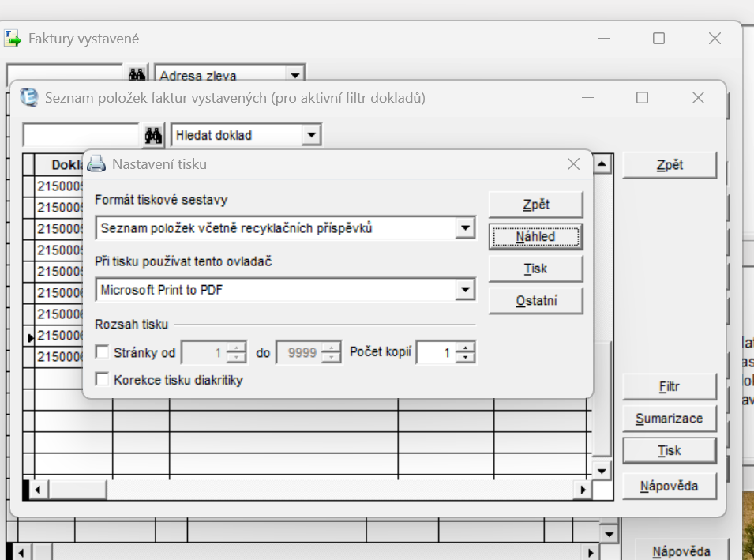Toggle Korekce tisku diakritiky checkbox
Screen dimensions: 754x560
click(x=102, y=380)
